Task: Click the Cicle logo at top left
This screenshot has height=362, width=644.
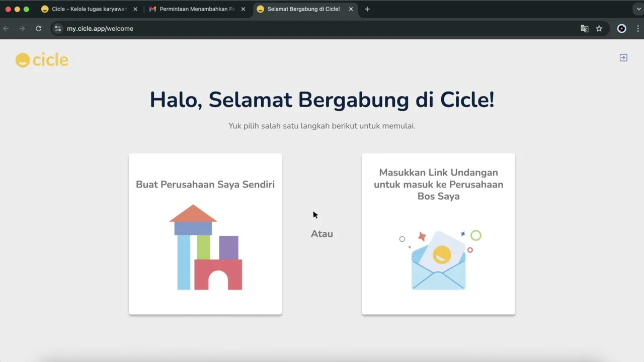Action: tap(42, 60)
